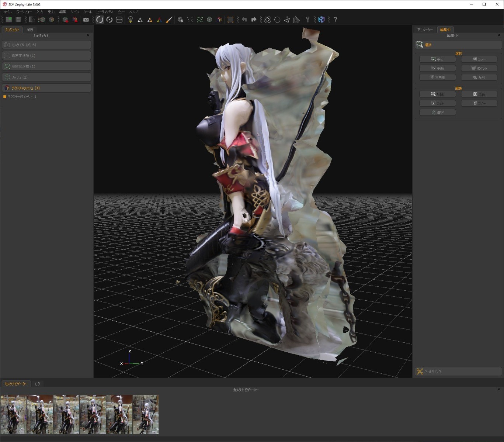This screenshot has height=442, width=504.
Task: Click the circle selection toolbar icon
Action: pos(277,20)
